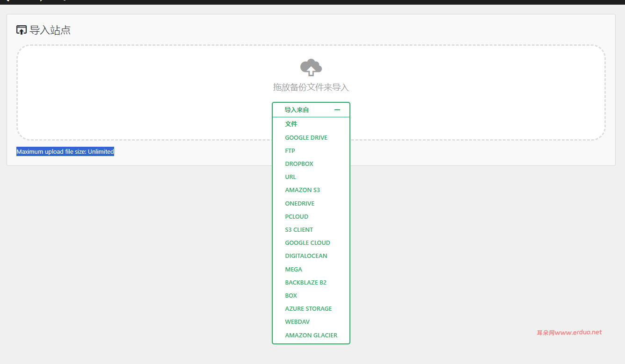Image resolution: width=625 pixels, height=364 pixels.
Task: Click the 拖放备份文件来导入 drop zone text
Action: (x=311, y=87)
